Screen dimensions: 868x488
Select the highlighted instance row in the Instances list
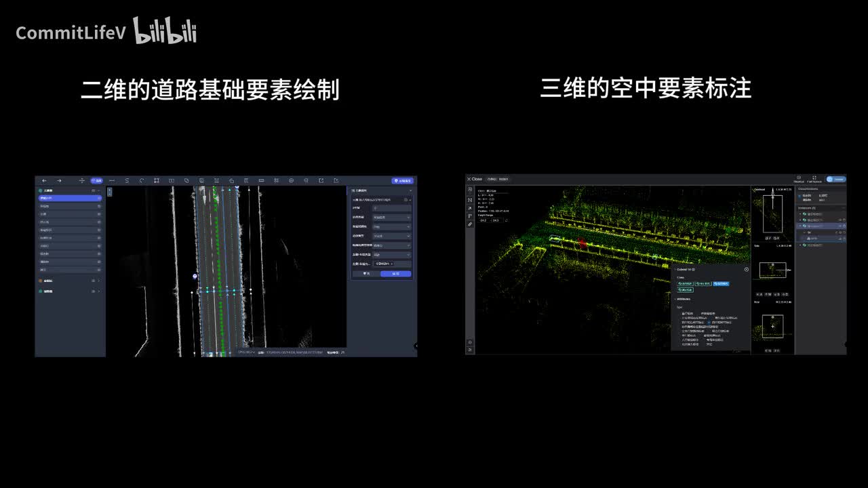821,226
